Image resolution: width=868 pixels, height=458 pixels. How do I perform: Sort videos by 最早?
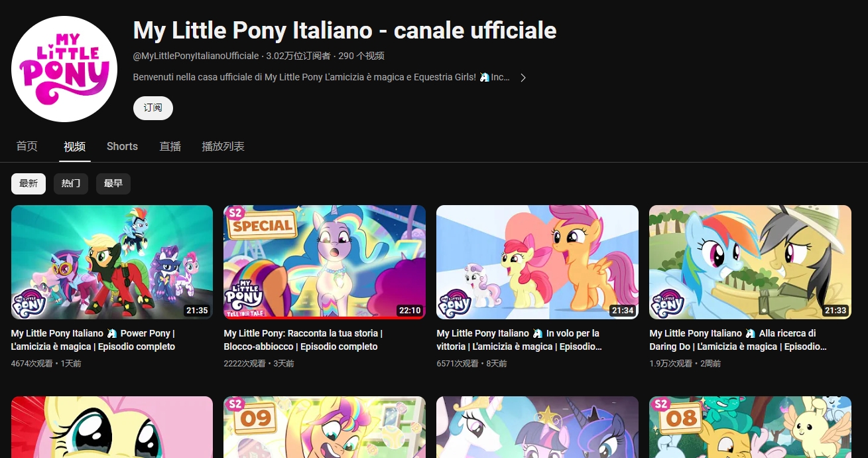point(113,184)
